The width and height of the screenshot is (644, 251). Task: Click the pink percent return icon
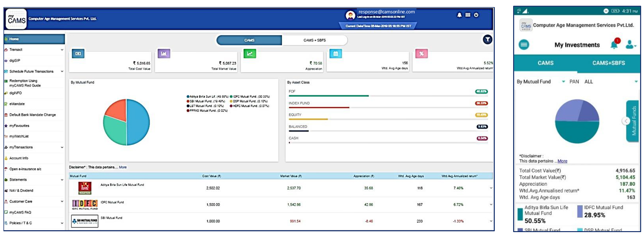pos(421,53)
